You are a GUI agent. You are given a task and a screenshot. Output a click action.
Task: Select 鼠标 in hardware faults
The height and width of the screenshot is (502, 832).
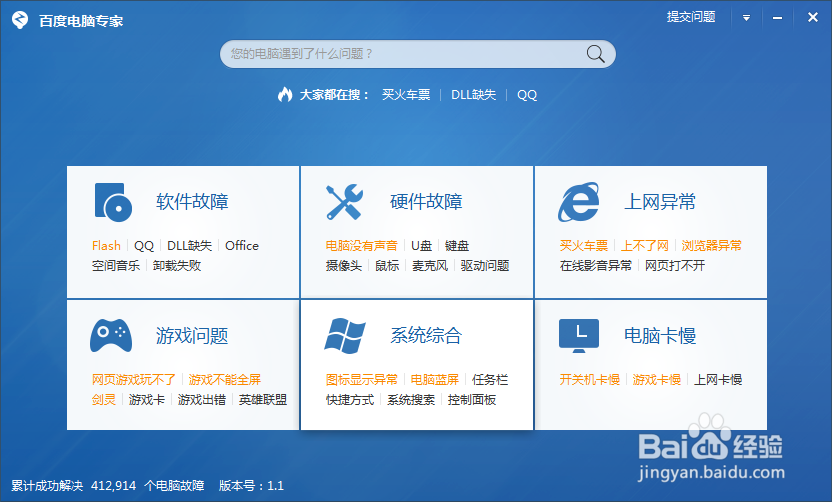pos(387,265)
